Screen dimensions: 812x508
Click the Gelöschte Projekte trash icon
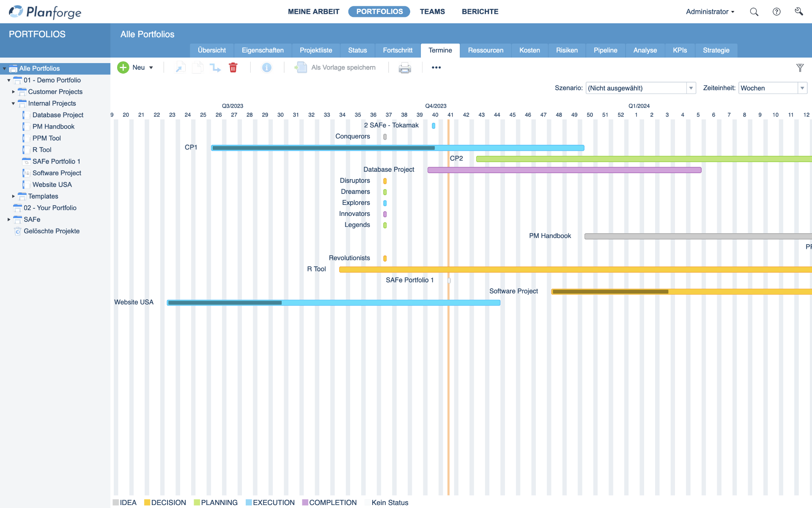[x=18, y=231]
